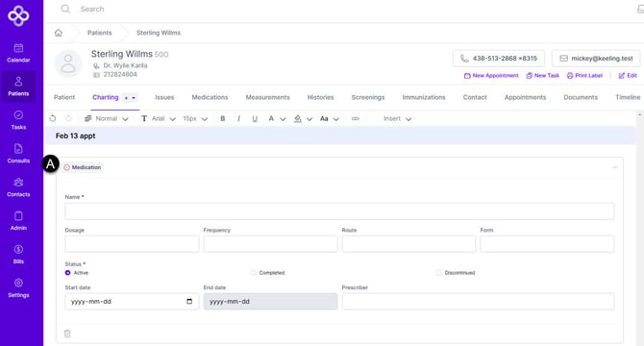This screenshot has width=644, height=346.
Task: Click the Aa text case icon
Action: click(x=324, y=118)
